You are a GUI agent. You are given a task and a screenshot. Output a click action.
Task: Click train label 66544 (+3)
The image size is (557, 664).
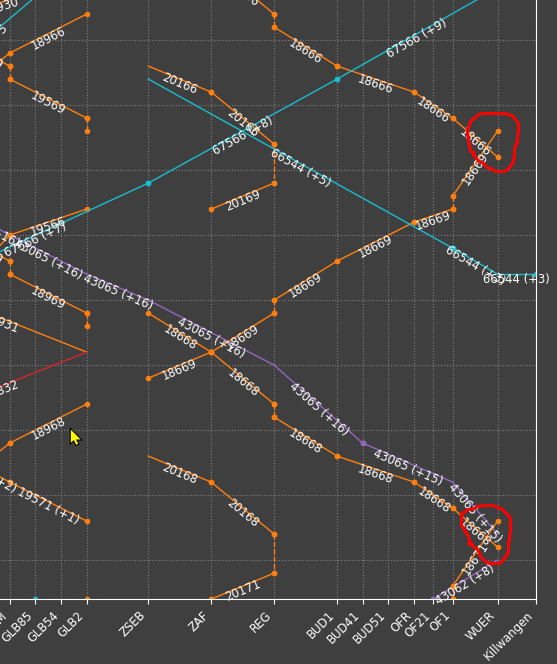pyautogui.click(x=516, y=279)
